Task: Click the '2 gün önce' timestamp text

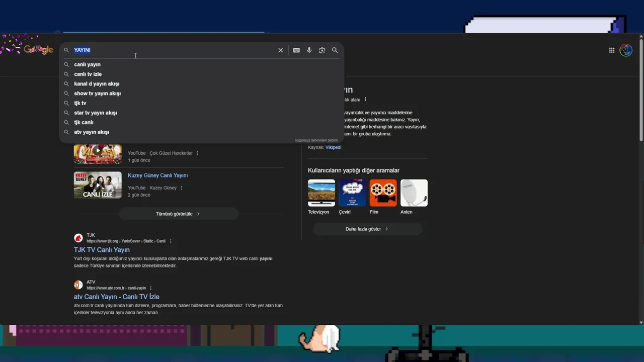Action: pos(139,195)
